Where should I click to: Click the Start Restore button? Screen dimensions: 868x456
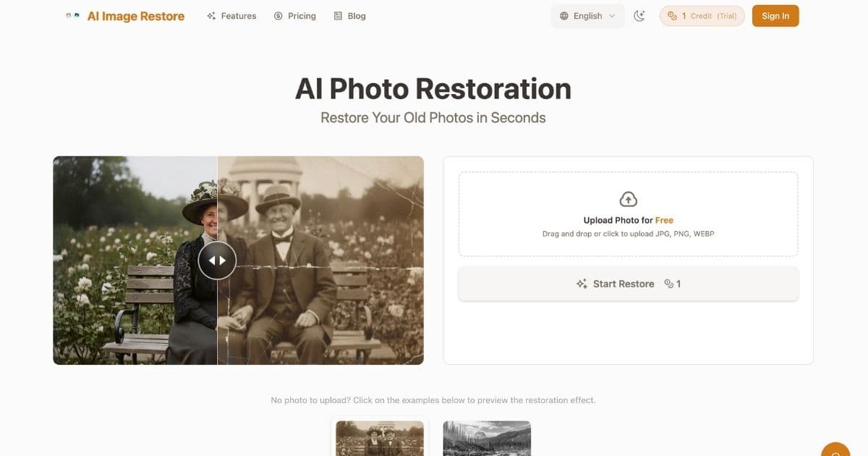pyautogui.click(x=628, y=283)
